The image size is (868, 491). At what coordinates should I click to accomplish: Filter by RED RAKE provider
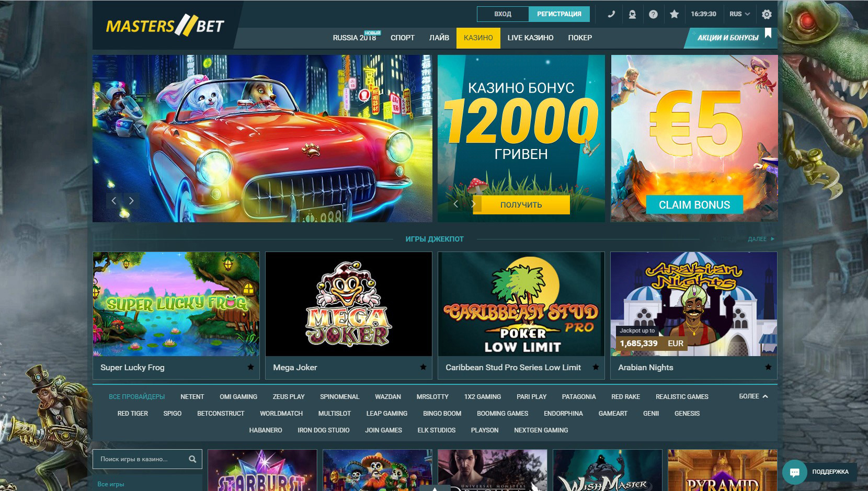tap(625, 397)
